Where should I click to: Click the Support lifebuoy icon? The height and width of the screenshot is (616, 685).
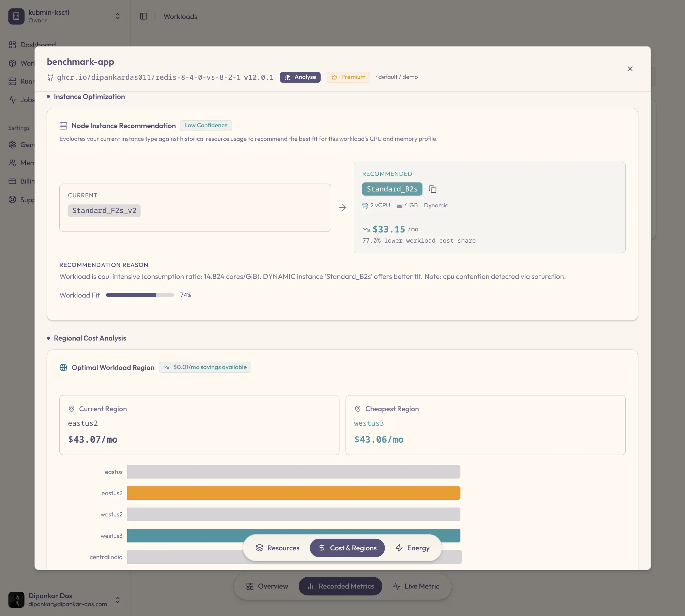(x=12, y=200)
